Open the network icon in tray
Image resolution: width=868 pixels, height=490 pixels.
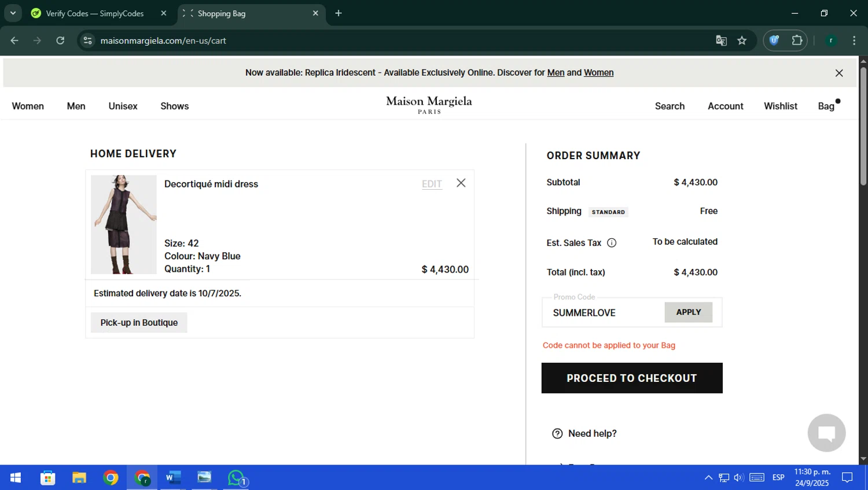coord(724,478)
